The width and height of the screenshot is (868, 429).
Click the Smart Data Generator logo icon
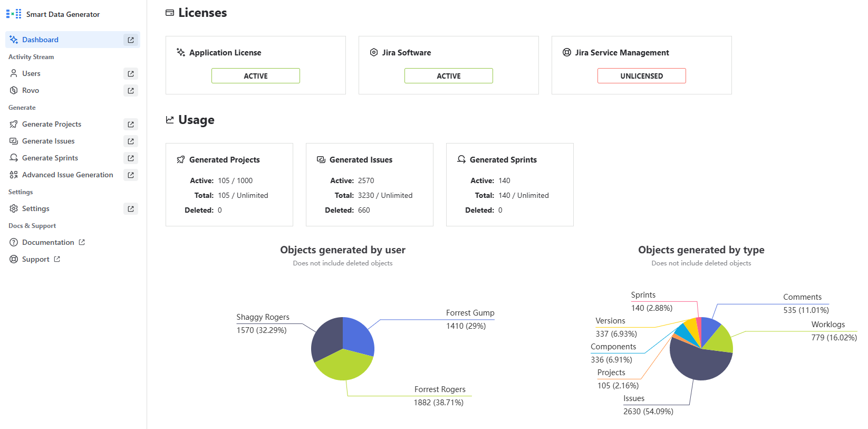(14, 14)
